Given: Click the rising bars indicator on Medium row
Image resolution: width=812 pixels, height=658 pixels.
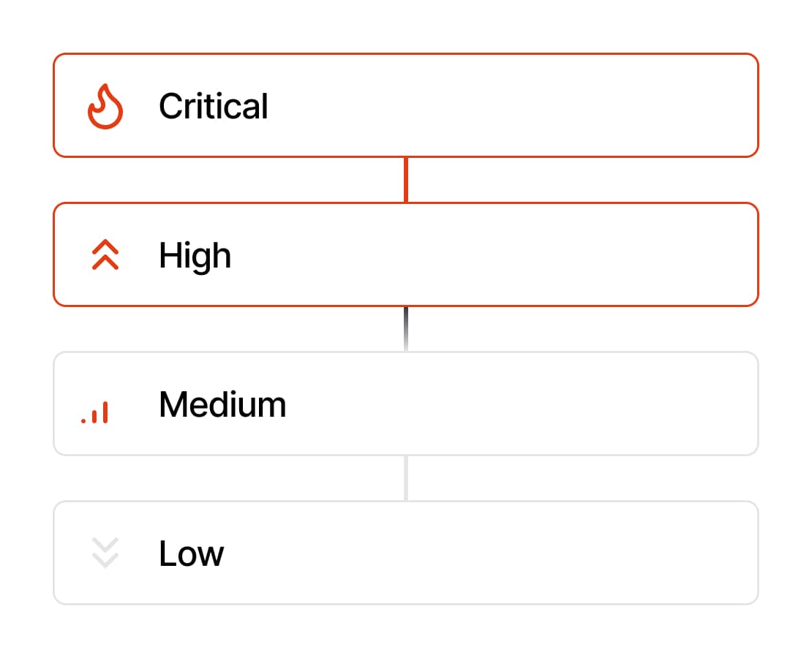Looking at the screenshot, I should coord(95,409).
